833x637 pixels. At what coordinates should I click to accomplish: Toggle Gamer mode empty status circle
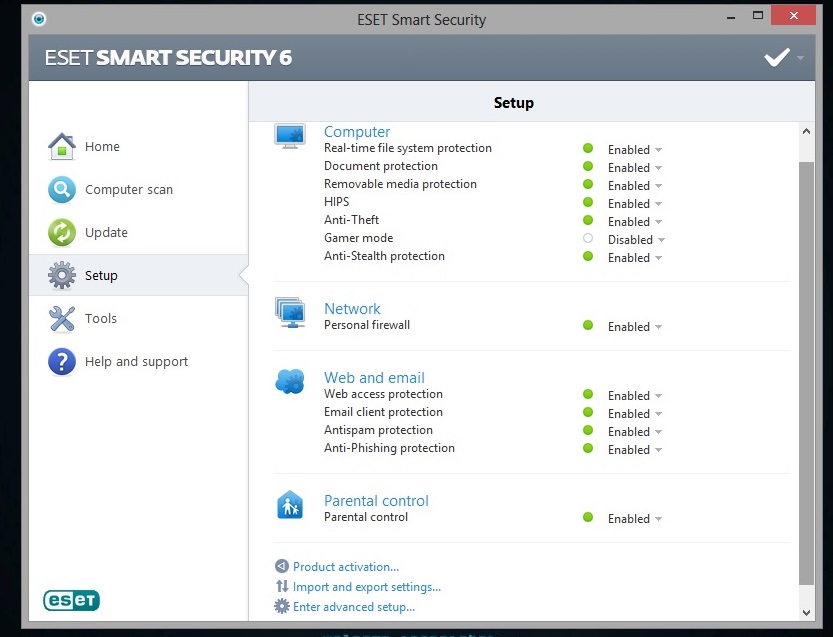click(x=588, y=239)
